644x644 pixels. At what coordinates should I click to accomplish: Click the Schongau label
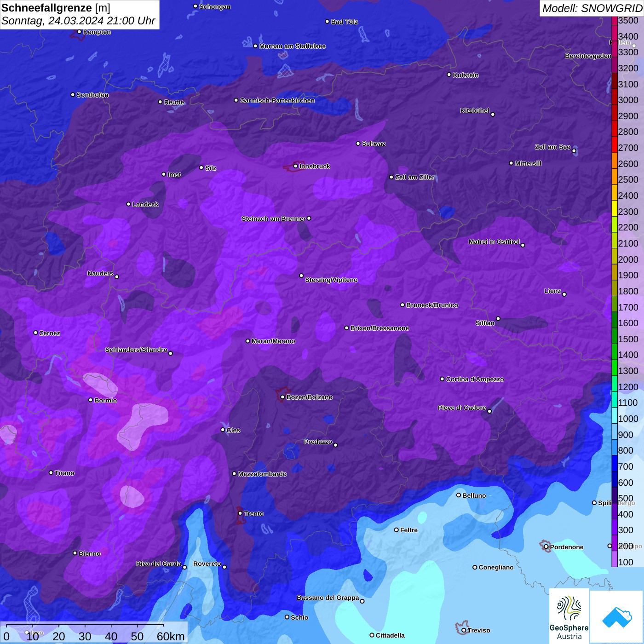coord(215,6)
